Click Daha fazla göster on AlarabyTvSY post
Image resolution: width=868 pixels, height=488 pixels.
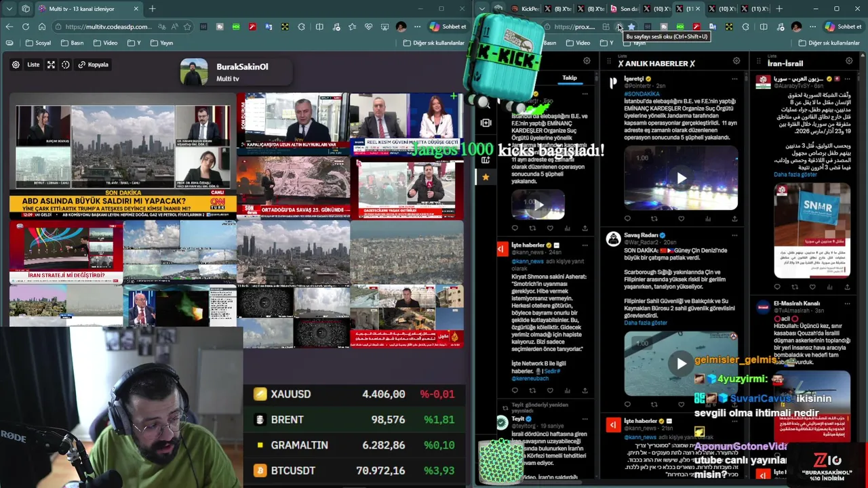pyautogui.click(x=795, y=174)
